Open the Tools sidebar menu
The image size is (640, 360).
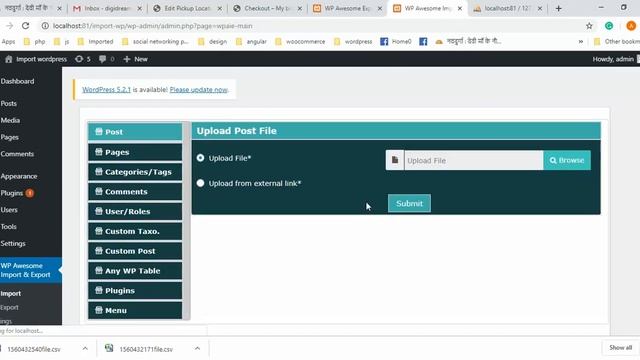[9, 227]
